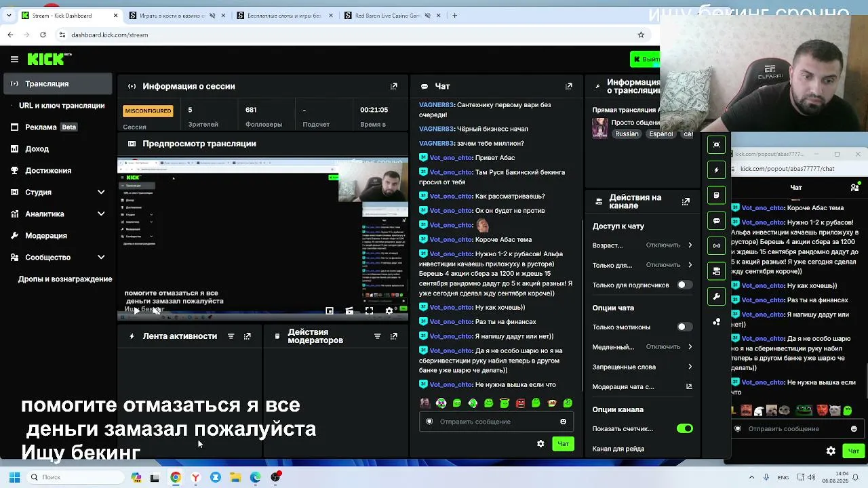
Task: Click the MISCONFIGURED session badge
Action: [x=148, y=110]
